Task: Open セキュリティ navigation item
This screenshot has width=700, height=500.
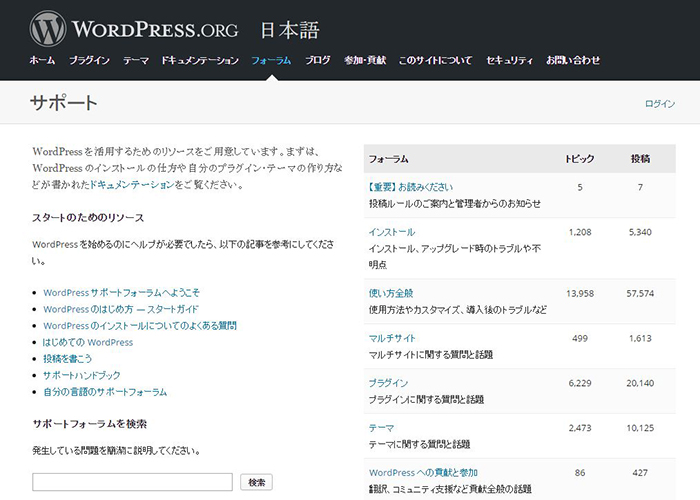Action: (x=509, y=60)
